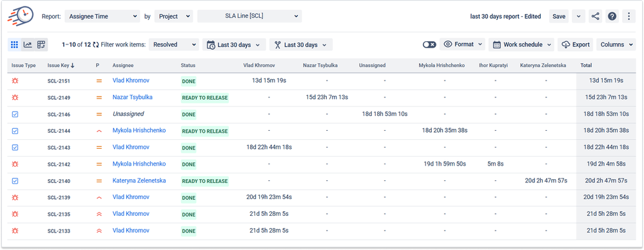Image resolution: width=644 pixels, height=250 pixels.
Task: Click task icon for SCL-2146
Action: [x=15, y=114]
